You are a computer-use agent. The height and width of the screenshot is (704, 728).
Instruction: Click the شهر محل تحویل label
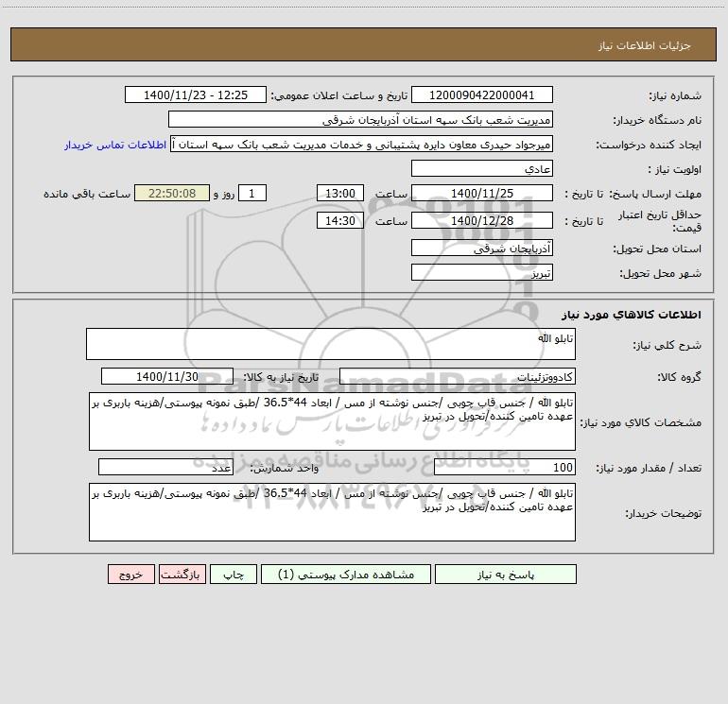pyautogui.click(x=661, y=273)
